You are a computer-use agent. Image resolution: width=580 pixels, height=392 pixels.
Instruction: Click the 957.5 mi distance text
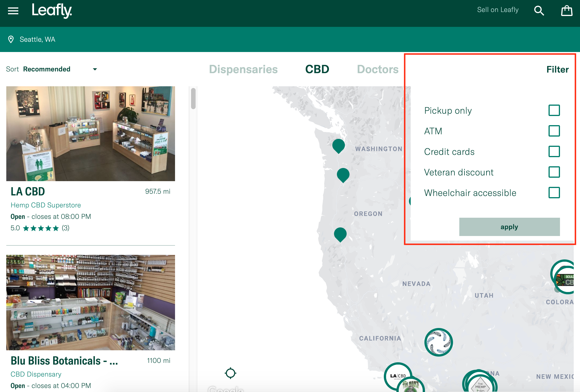tap(158, 191)
